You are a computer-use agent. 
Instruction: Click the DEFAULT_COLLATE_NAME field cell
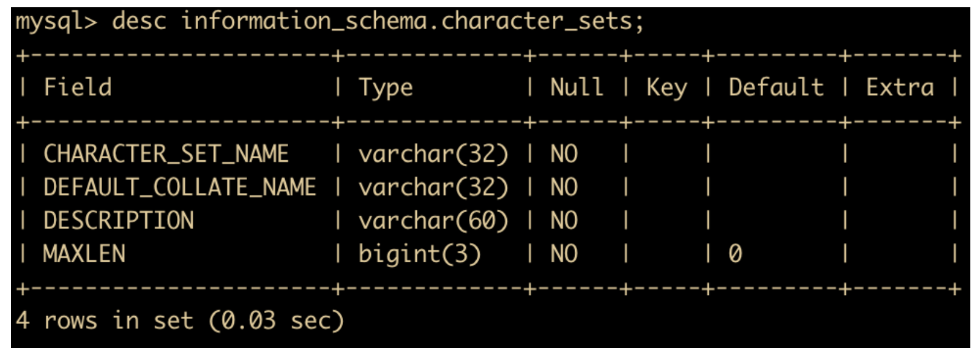pyautogui.click(x=179, y=187)
